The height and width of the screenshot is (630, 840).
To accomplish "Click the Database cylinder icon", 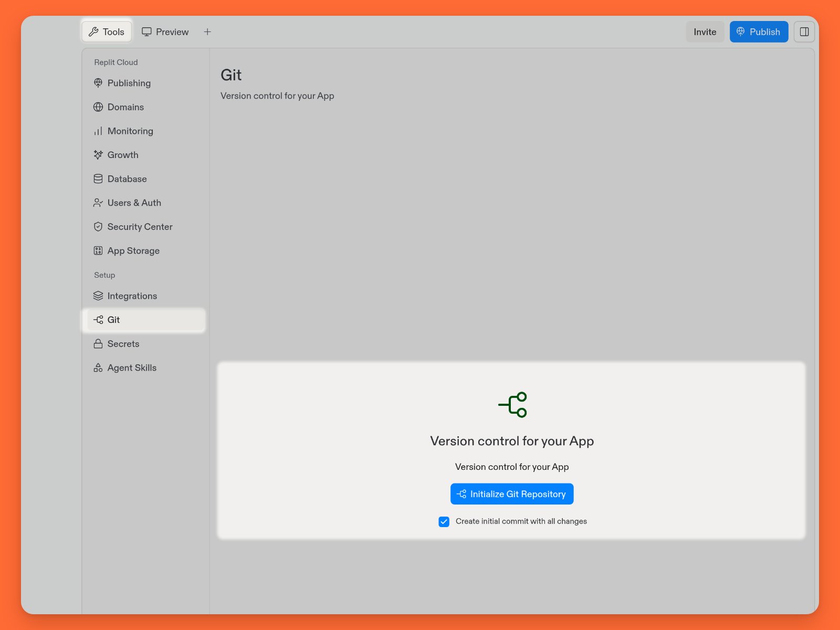I will (98, 179).
